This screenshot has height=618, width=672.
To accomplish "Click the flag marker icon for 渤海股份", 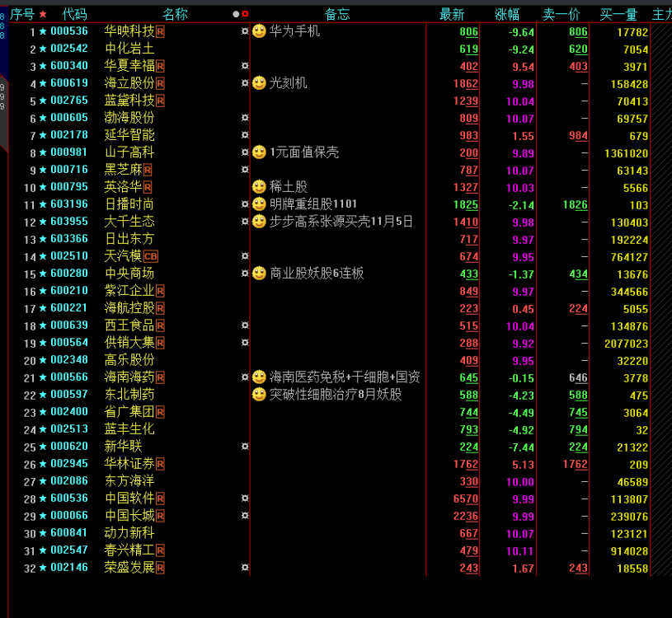I will pos(245,117).
